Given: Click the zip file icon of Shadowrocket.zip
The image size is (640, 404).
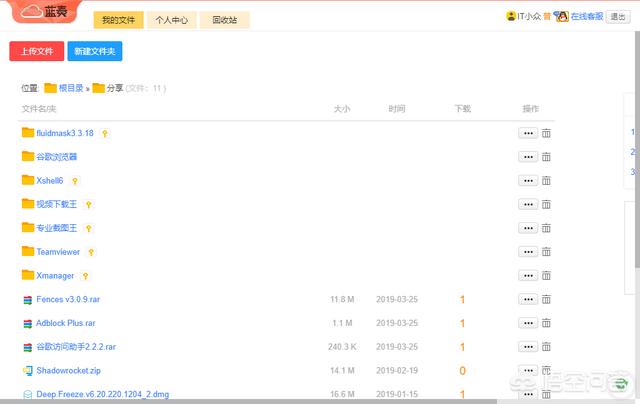Looking at the screenshot, I should (27, 371).
